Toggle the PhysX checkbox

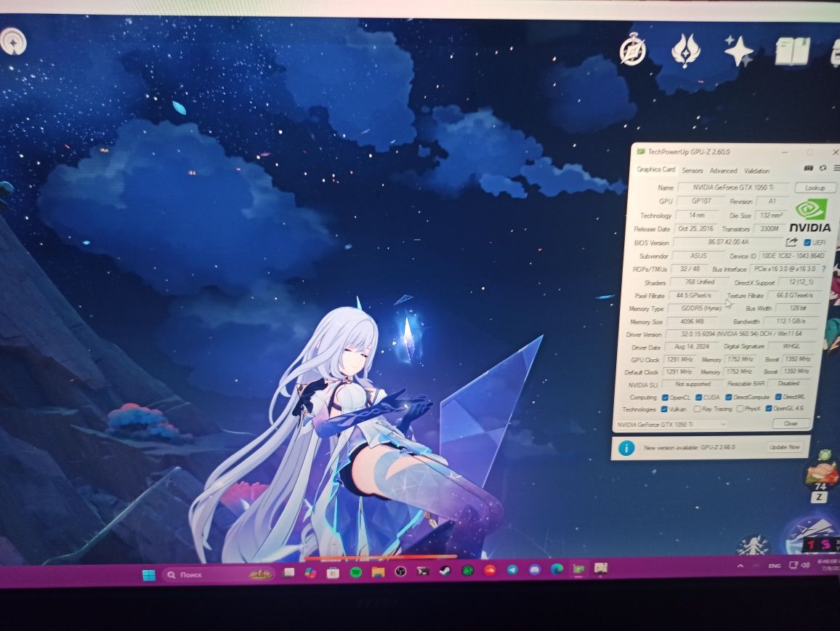tap(740, 409)
